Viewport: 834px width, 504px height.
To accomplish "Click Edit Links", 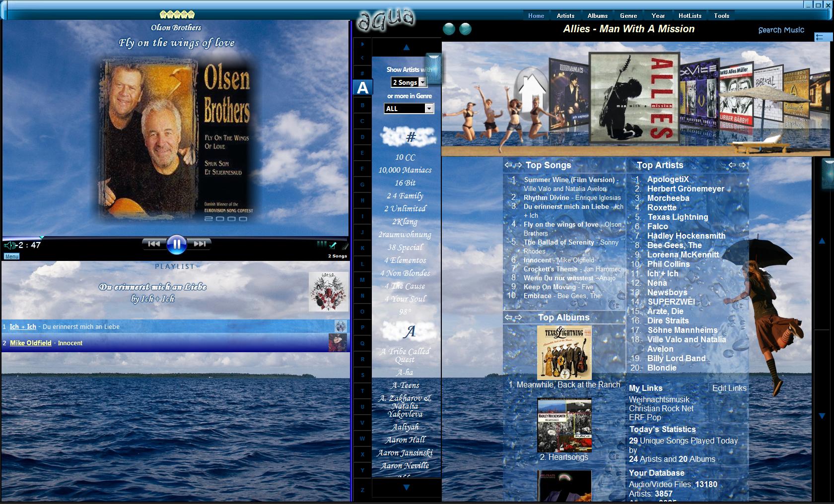I will click(x=729, y=388).
